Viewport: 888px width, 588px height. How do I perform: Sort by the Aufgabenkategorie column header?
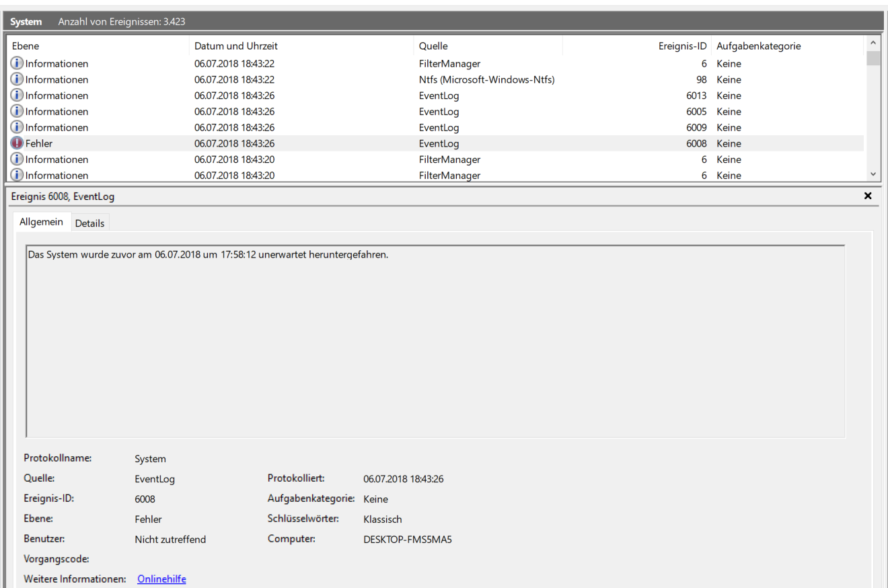pos(787,46)
